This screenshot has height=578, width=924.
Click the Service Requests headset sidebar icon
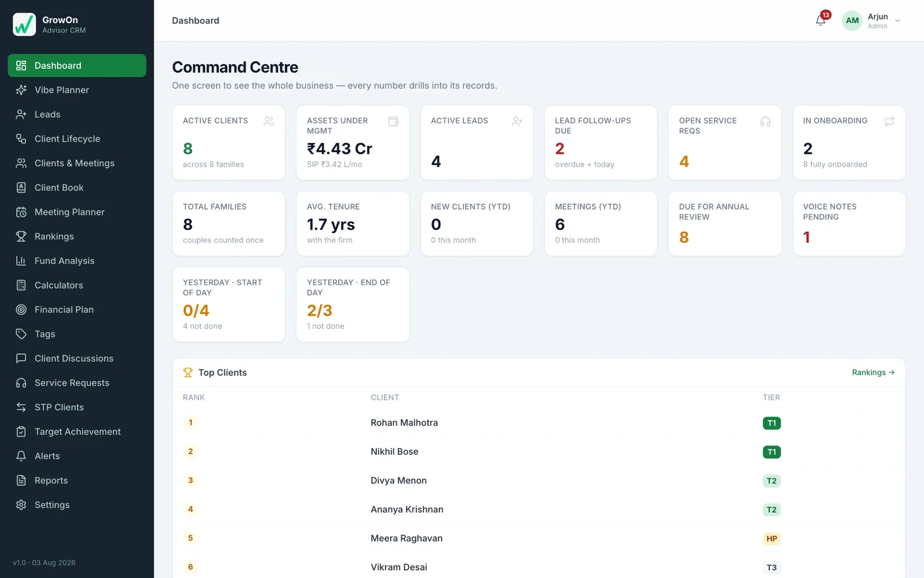pos(21,383)
